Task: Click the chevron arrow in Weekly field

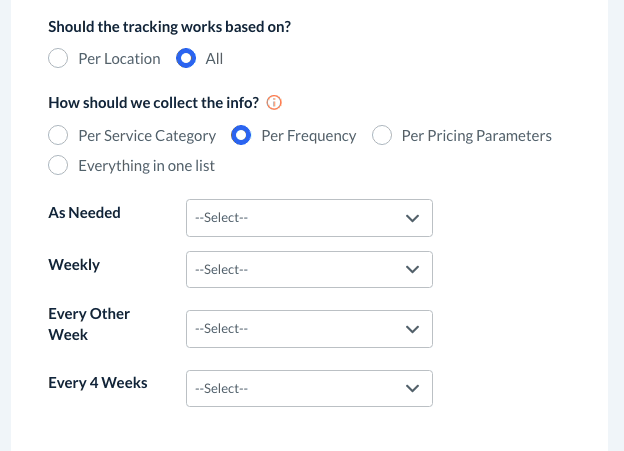Action: click(412, 269)
